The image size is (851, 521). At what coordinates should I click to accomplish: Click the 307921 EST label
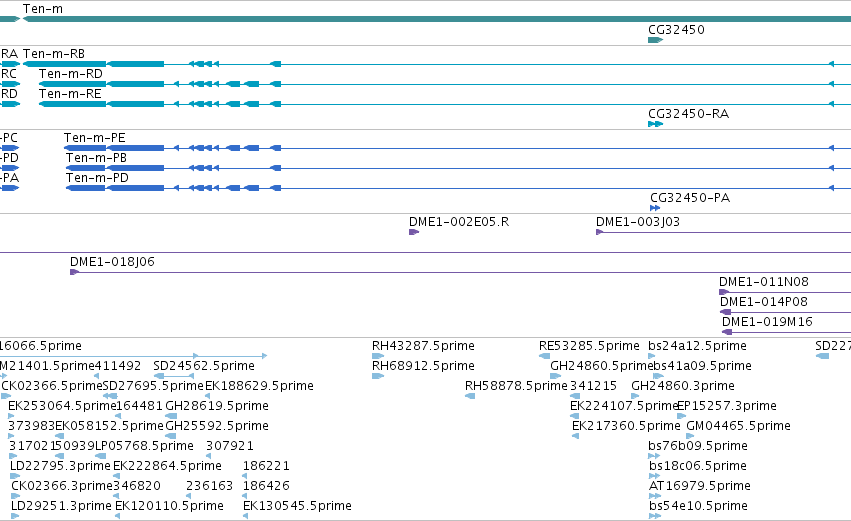point(230,446)
